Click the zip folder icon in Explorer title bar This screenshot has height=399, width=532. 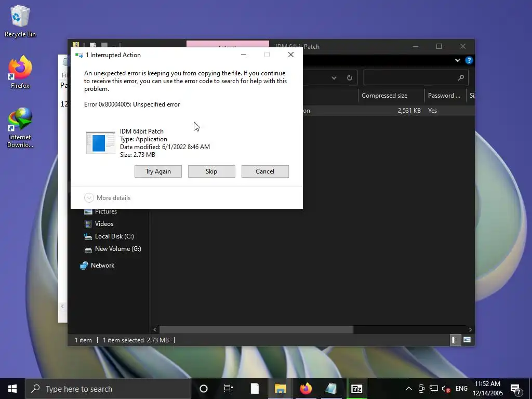pyautogui.click(x=76, y=45)
